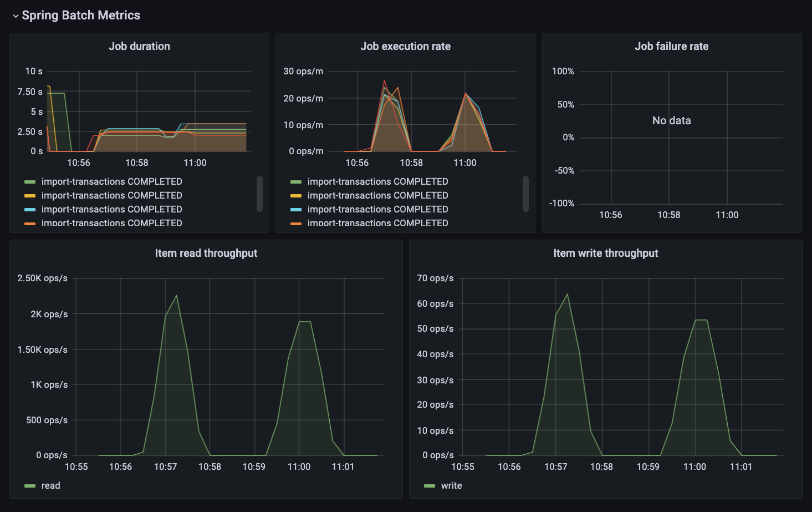Toggle the write series legend label
Image resolution: width=812 pixels, height=512 pixels.
(451, 485)
